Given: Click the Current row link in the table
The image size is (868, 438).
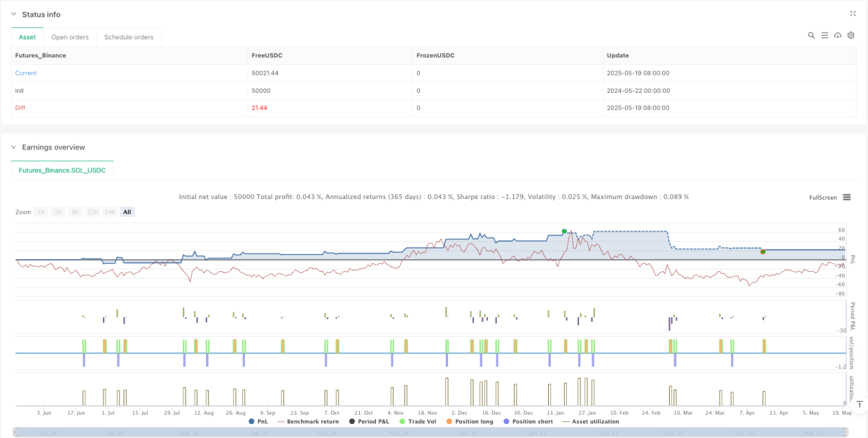Looking at the screenshot, I should point(26,73).
